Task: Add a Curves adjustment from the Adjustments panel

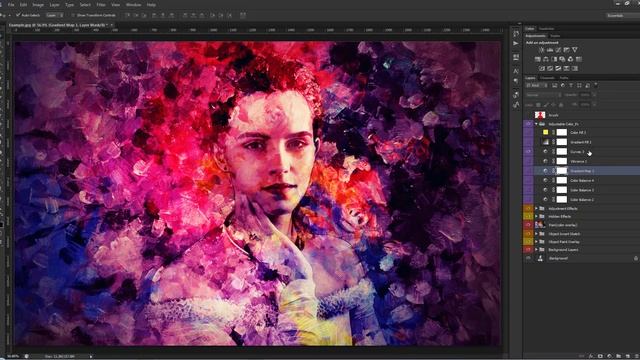Action: coord(558,50)
